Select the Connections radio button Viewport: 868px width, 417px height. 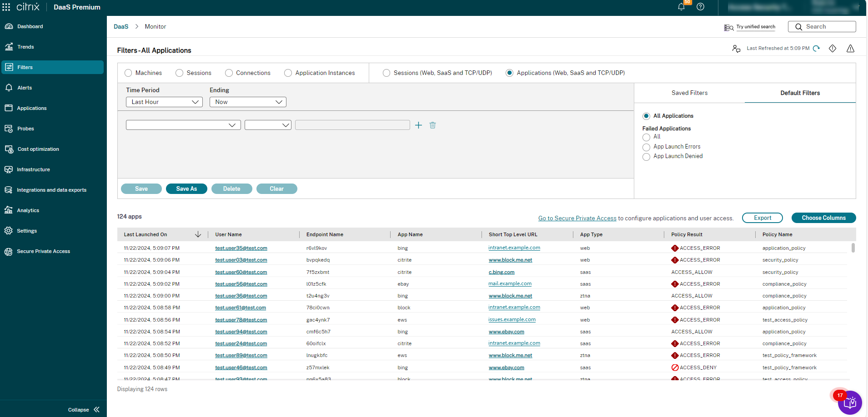(229, 73)
